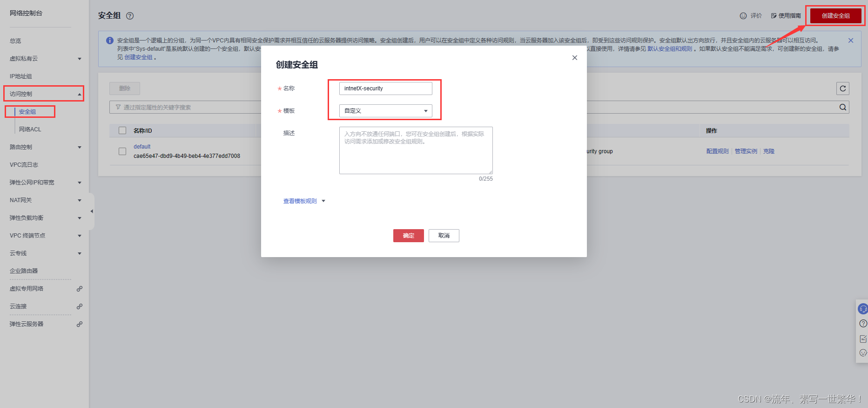Screen dimensions: 868x408
Task: Open the default security group link
Action: click(142, 147)
